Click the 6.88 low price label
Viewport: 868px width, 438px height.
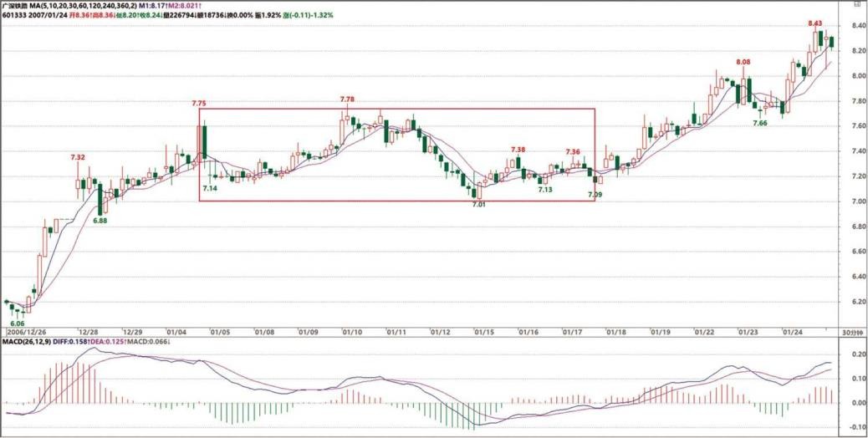click(100, 221)
